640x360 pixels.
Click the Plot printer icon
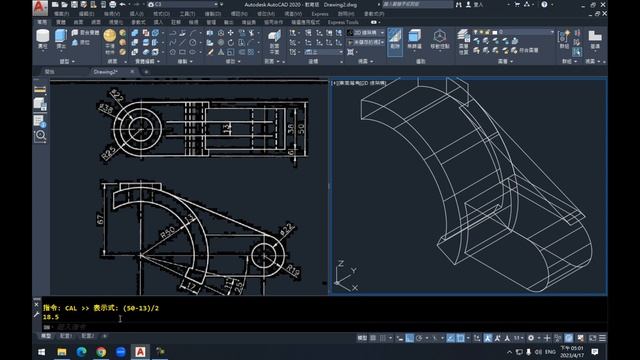(113, 4)
